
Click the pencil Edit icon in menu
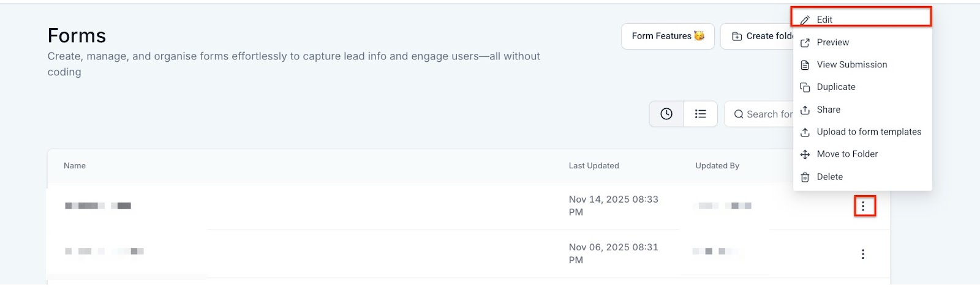805,20
